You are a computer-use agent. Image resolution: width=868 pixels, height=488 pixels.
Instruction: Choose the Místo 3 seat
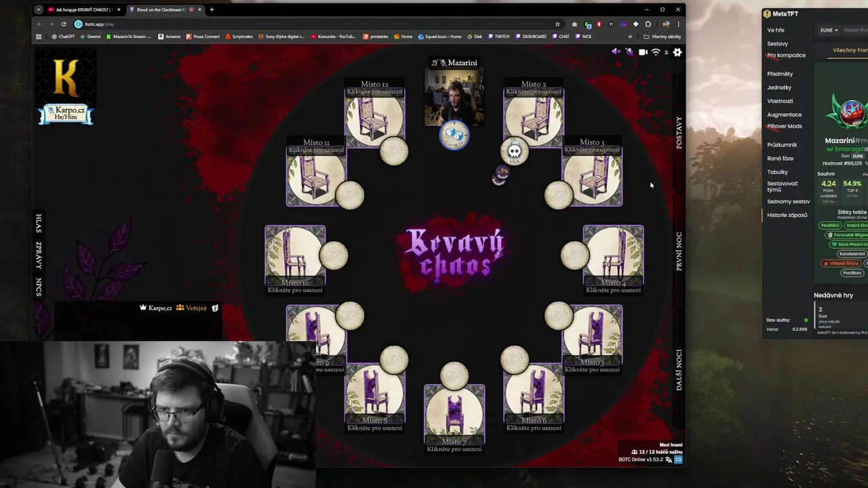click(x=592, y=175)
